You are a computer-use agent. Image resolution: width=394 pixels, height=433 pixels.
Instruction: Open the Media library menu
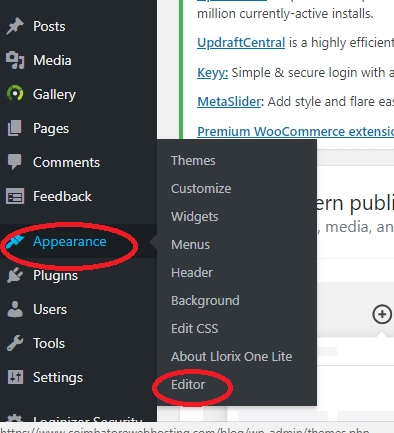pyautogui.click(x=52, y=60)
